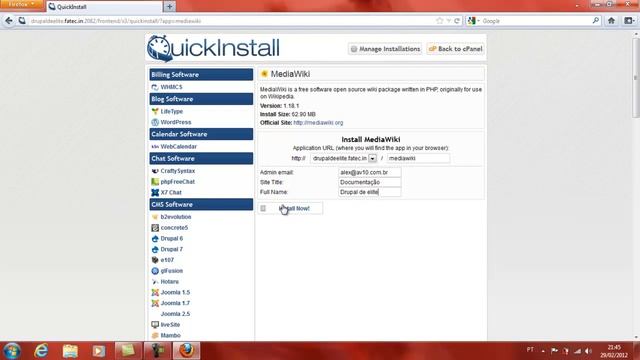
Task: Open Windows Media Player taskbar icon
Action: 98,351
